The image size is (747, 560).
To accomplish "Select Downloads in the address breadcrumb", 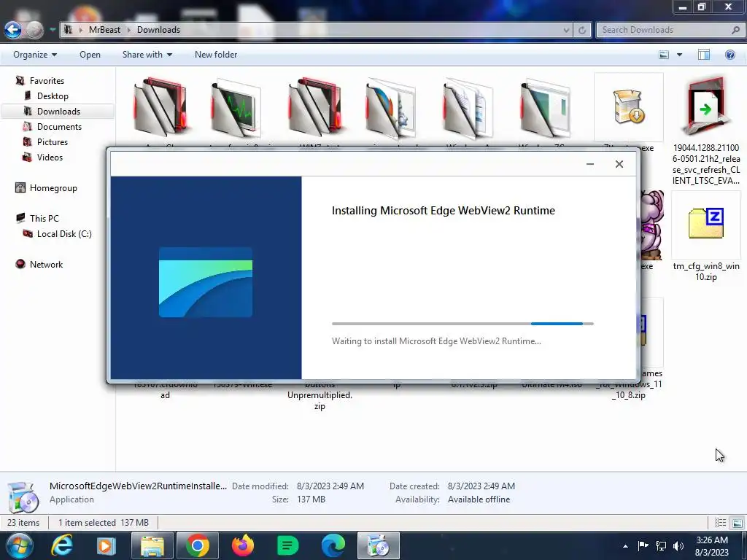I will click(158, 29).
